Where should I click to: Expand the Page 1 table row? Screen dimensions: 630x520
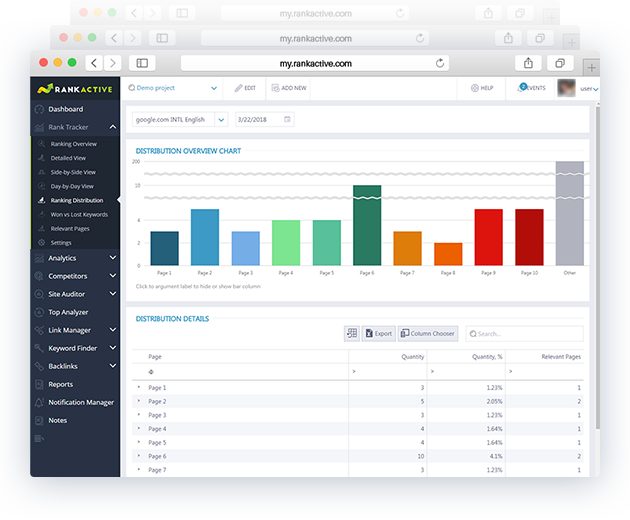(139, 387)
